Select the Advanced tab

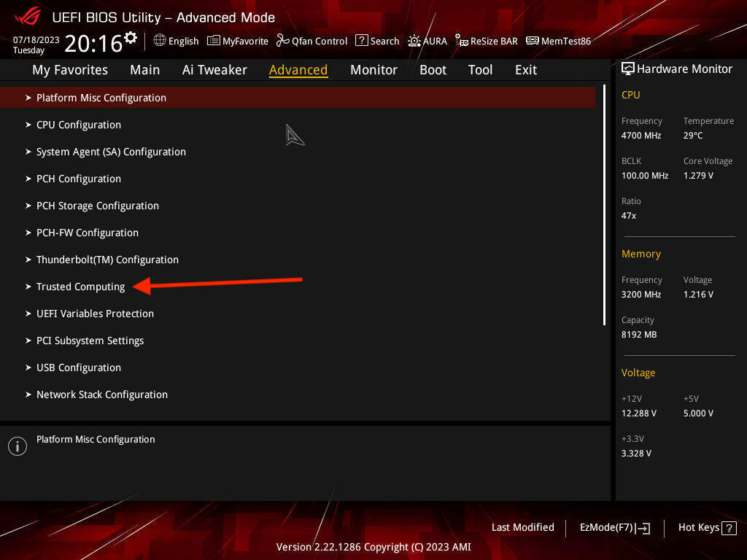[298, 70]
